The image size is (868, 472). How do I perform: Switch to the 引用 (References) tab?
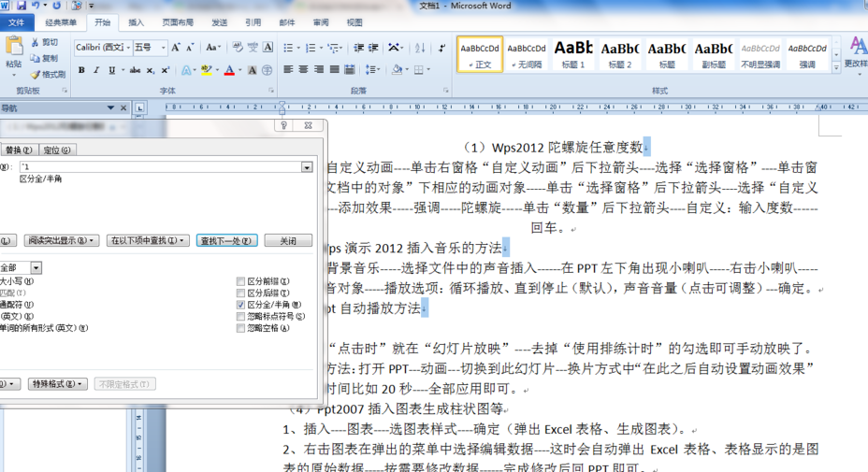click(253, 22)
